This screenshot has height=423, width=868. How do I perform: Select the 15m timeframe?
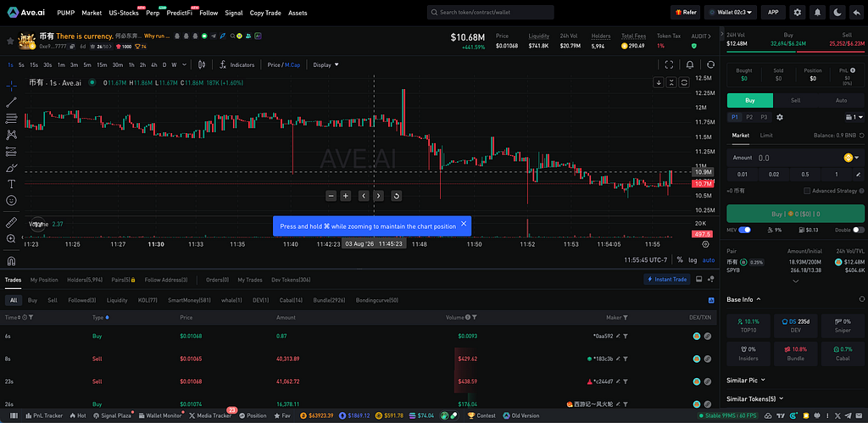coord(102,64)
